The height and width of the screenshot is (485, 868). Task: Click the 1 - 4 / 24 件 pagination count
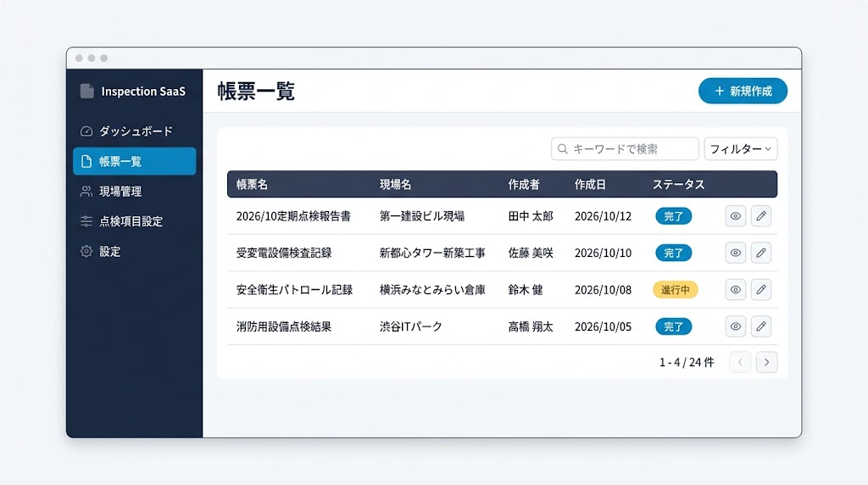687,362
